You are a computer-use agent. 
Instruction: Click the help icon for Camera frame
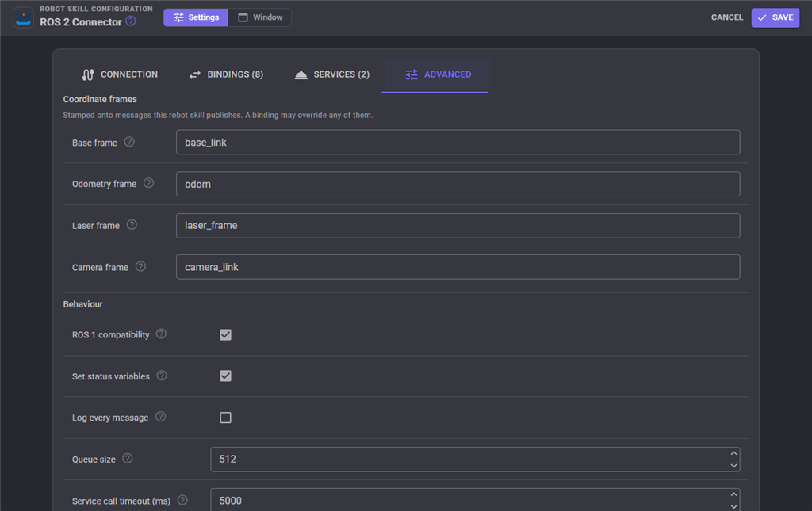tap(141, 266)
